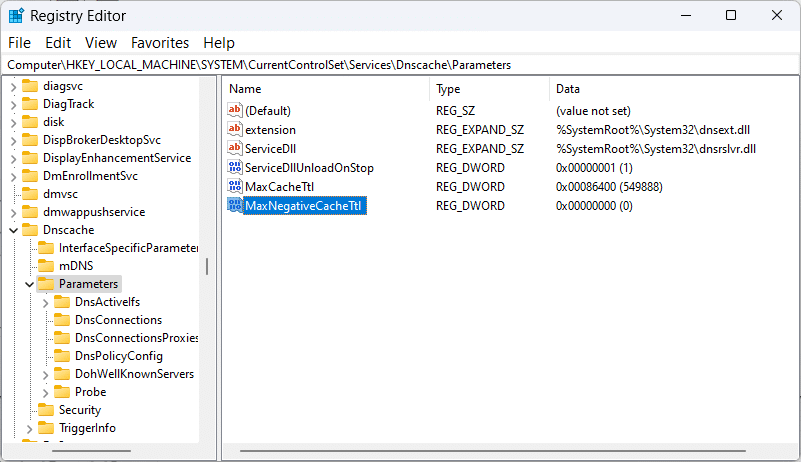Screen dimensions: 801x462
Task: Click the registry path address bar
Action: (400, 65)
